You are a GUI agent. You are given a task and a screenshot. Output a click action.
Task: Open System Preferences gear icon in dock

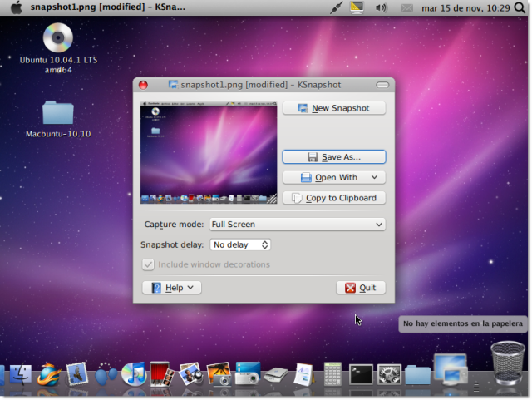click(x=389, y=374)
